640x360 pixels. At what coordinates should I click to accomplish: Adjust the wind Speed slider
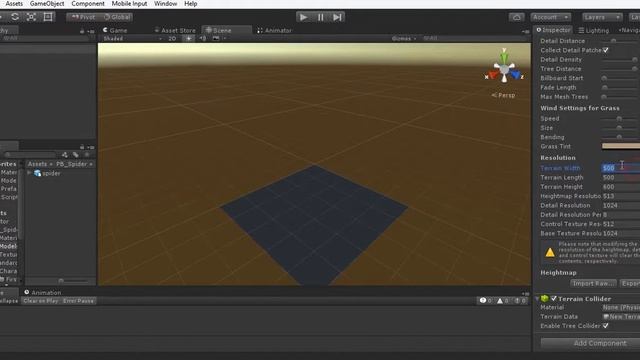620,118
